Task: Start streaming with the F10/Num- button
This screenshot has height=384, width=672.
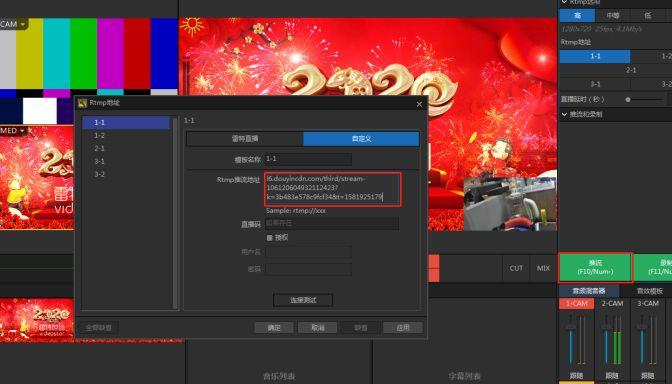Action: (595, 267)
